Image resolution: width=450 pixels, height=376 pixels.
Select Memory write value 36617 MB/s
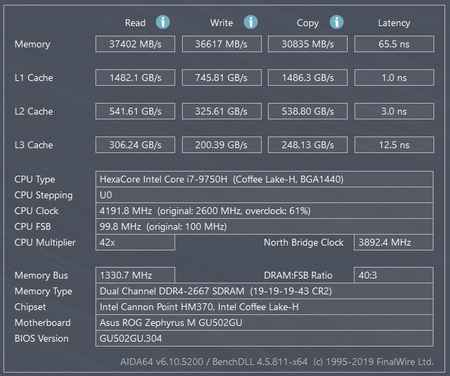coord(221,44)
